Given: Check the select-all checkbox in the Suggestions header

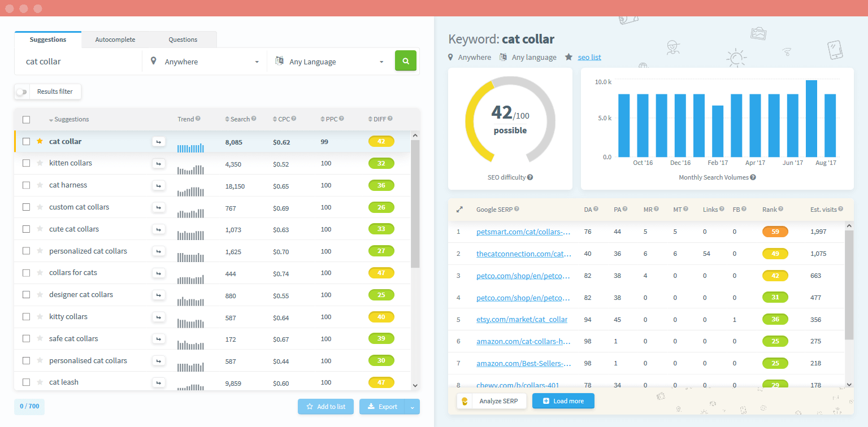Looking at the screenshot, I should coord(26,119).
